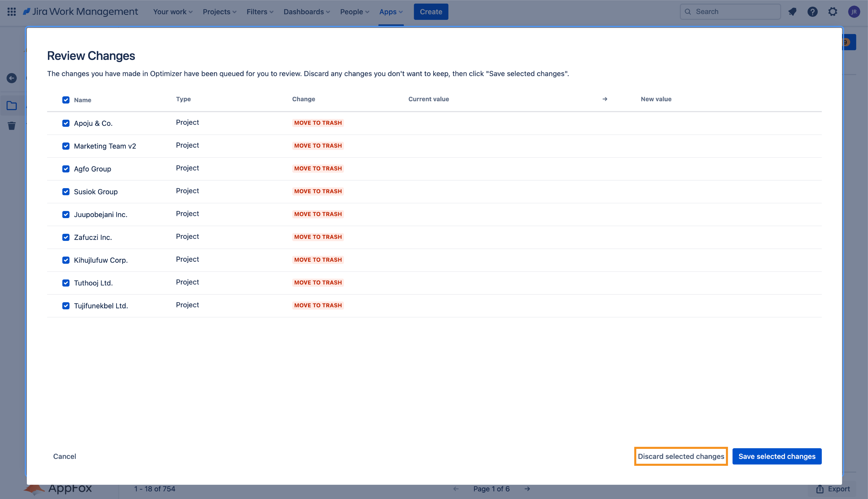
Task: Deselect the Tuthooj Ltd. checkbox
Action: (x=66, y=283)
